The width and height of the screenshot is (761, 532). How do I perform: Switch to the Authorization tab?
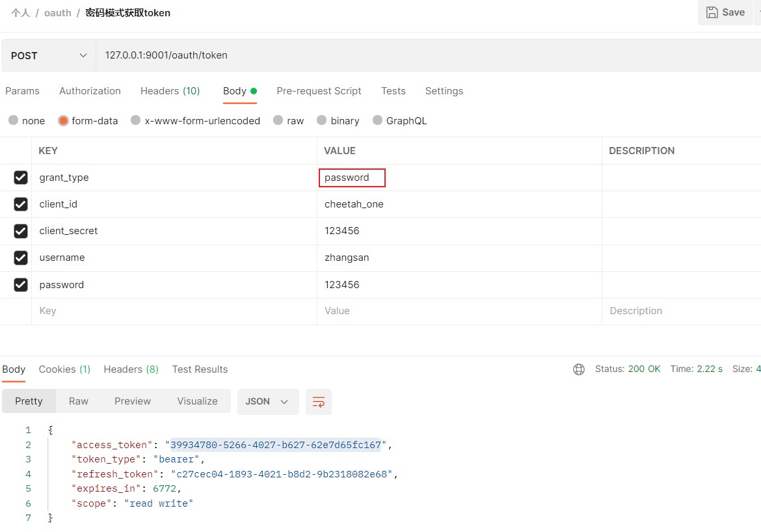90,91
